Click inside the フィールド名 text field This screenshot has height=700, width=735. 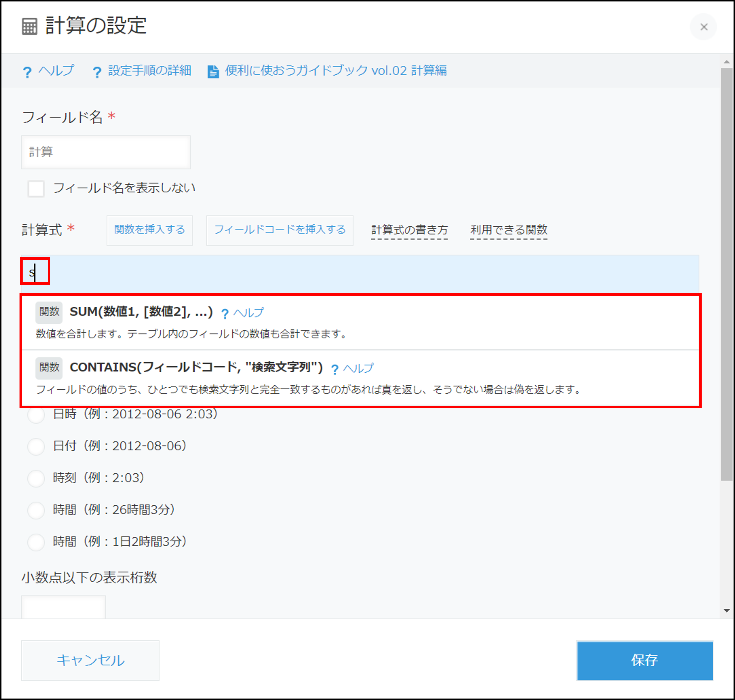[105, 152]
